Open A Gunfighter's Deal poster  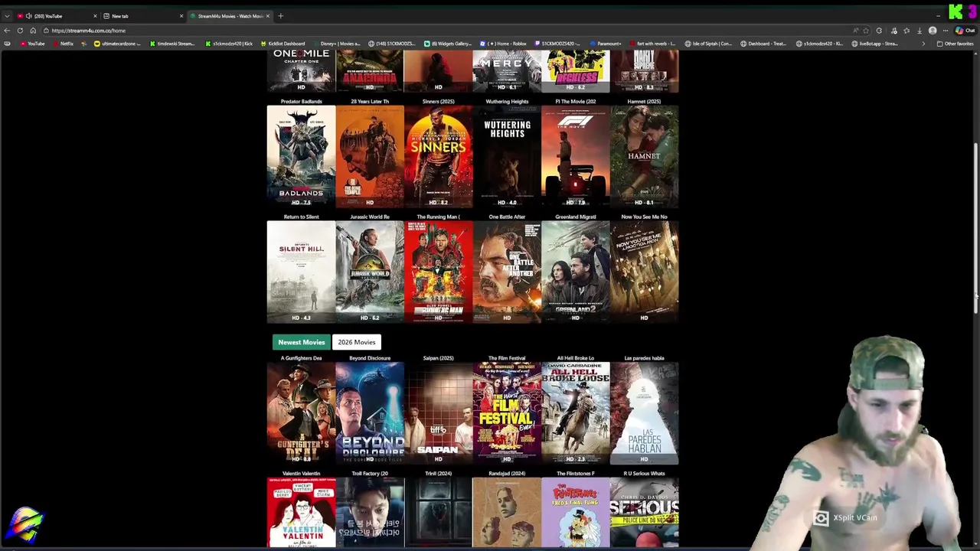click(301, 413)
